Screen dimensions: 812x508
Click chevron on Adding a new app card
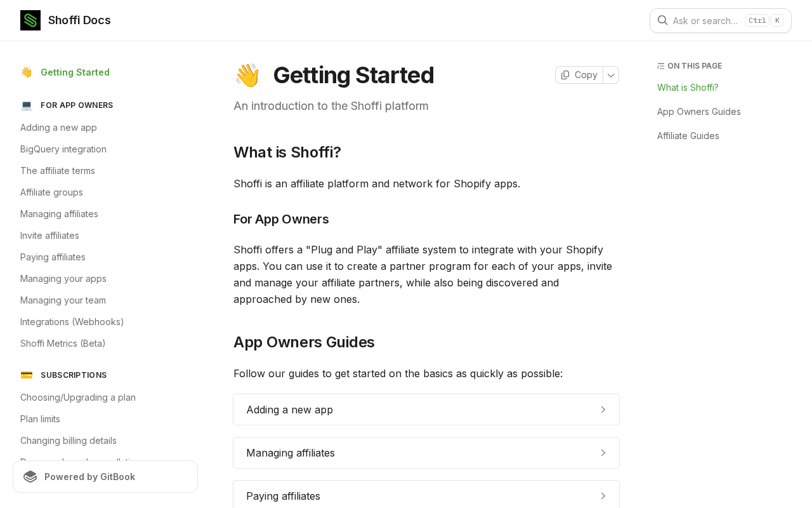point(603,410)
